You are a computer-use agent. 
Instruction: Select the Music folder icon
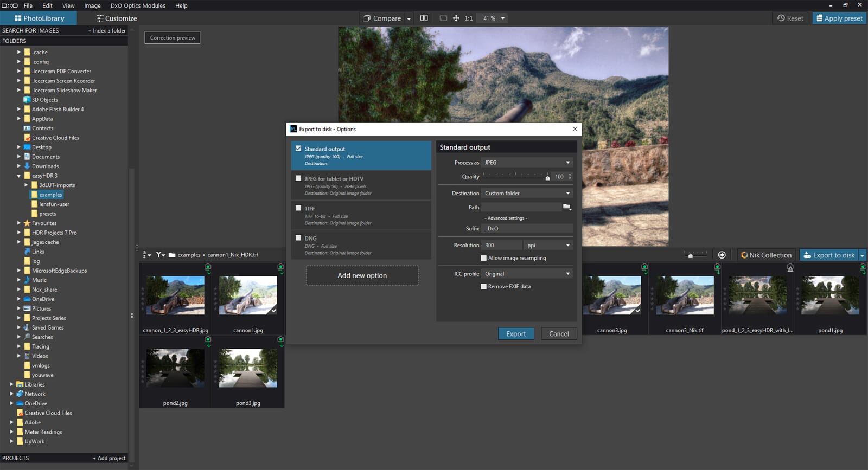[27, 280]
